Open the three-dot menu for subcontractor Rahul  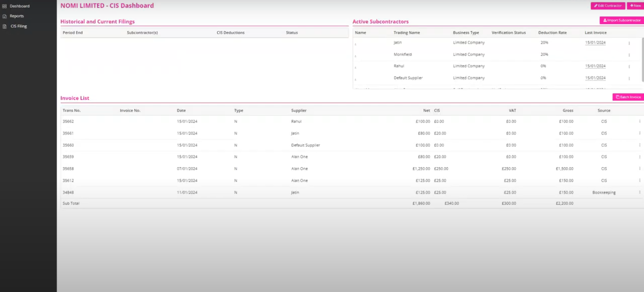tap(629, 66)
